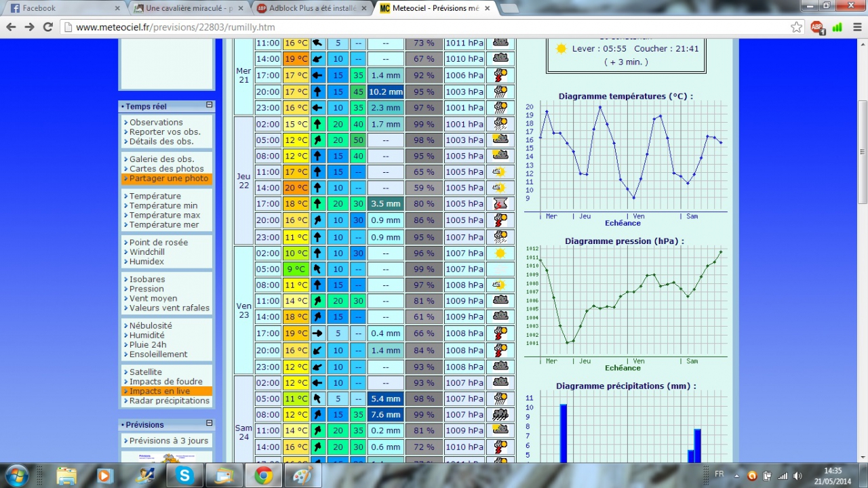868x488 pixels.
Task: Bookmark this page with the star icon
Action: tap(797, 27)
